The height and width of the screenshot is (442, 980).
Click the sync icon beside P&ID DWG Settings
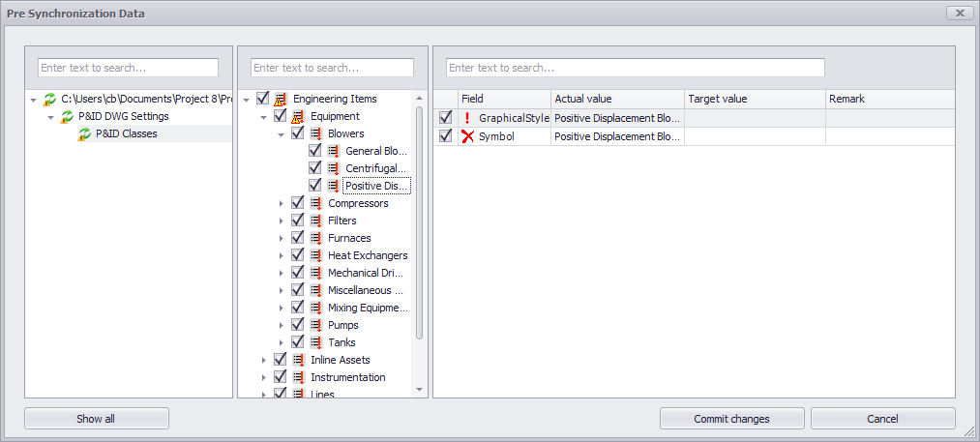click(67, 116)
